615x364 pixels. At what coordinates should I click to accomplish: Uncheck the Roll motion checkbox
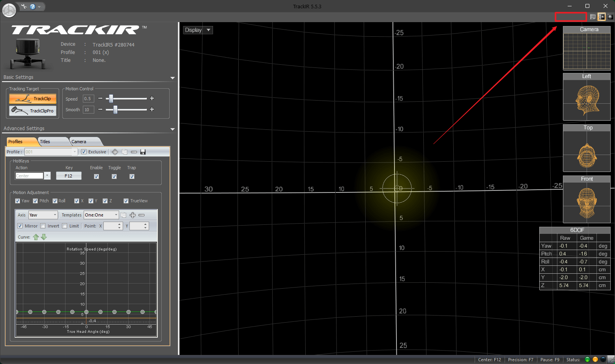[55, 201]
